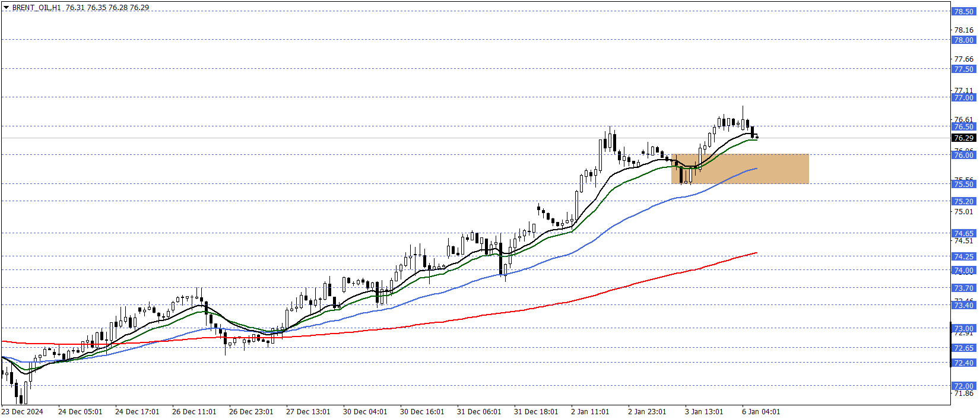The image size is (980, 419).
Task: Click the 75.50 price level label
Action: coord(963,184)
